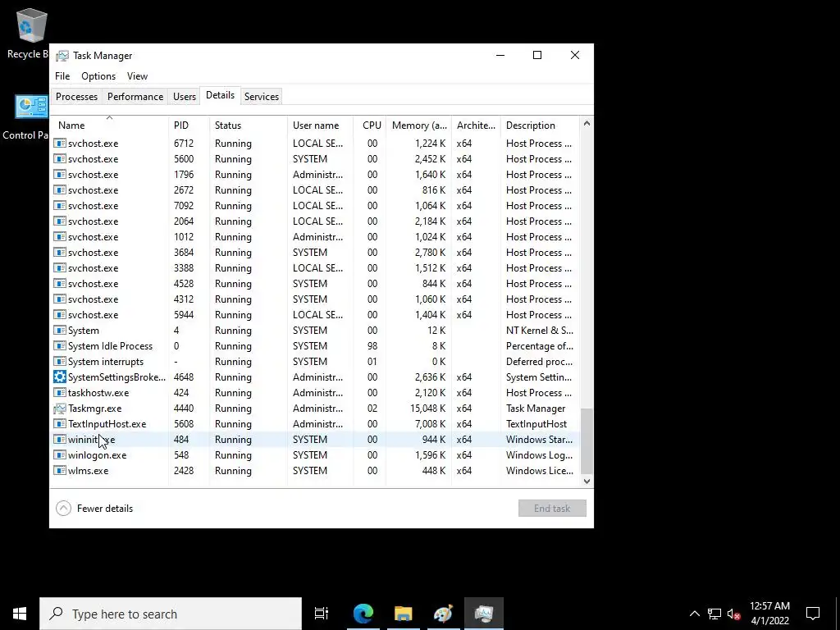Click the wlms.exe process icon
The height and width of the screenshot is (630, 840).
pos(60,471)
